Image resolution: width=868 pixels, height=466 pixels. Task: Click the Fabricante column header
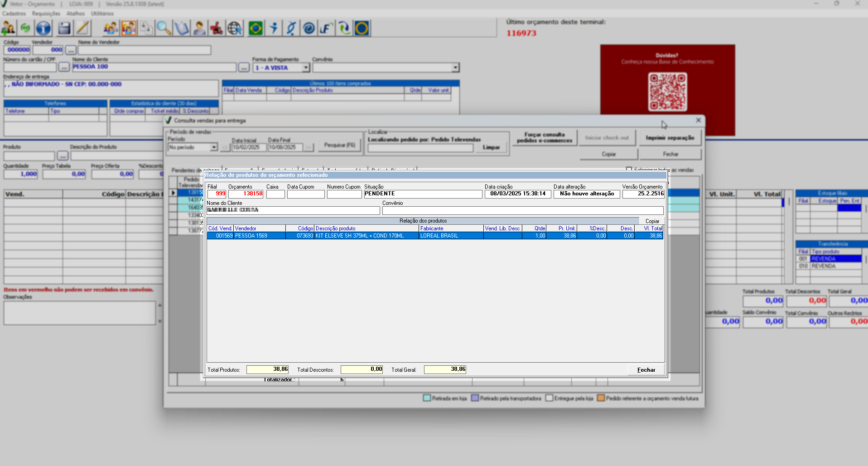point(451,228)
